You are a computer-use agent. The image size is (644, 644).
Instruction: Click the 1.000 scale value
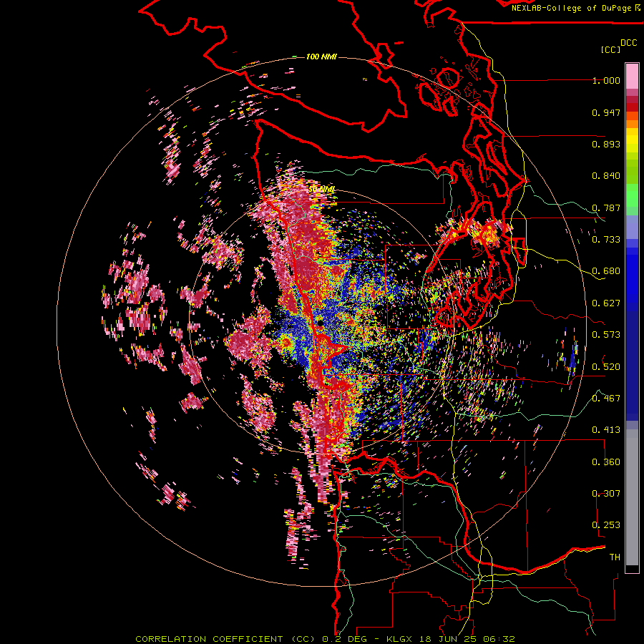pos(606,80)
